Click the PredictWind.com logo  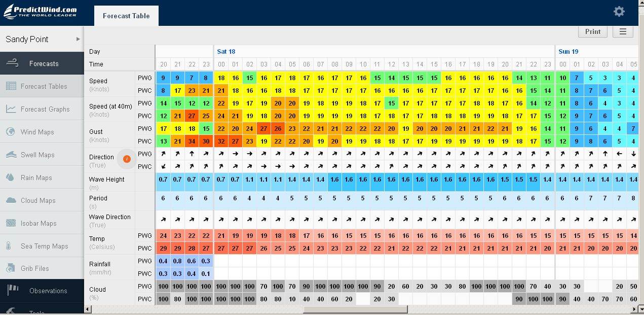[x=41, y=11]
